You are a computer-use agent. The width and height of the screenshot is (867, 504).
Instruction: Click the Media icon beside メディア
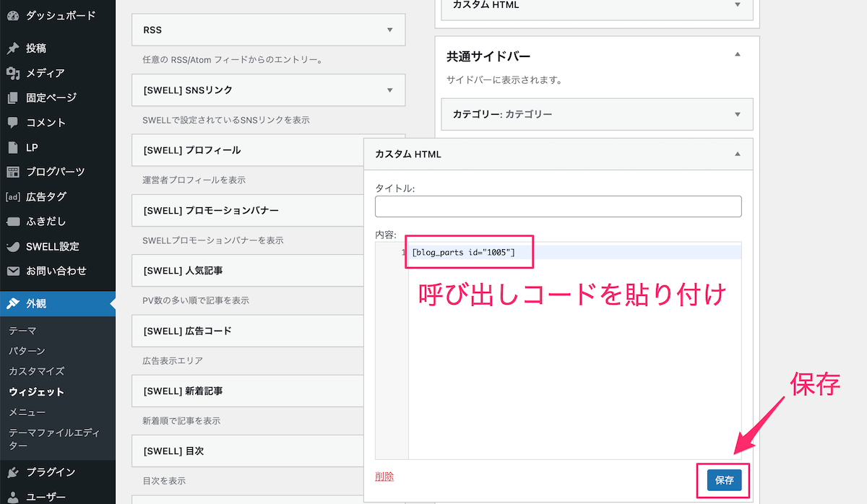click(x=13, y=73)
